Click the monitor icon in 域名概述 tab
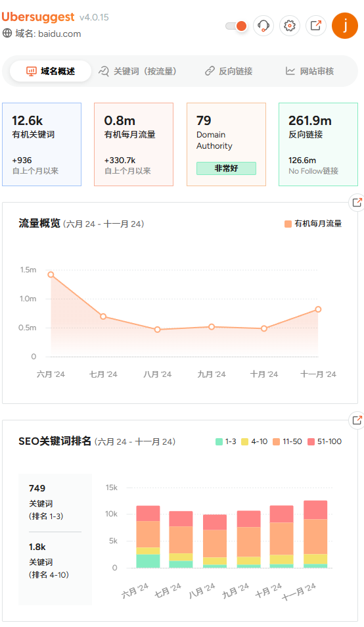Viewport: 364px width, 627px height. click(x=32, y=71)
